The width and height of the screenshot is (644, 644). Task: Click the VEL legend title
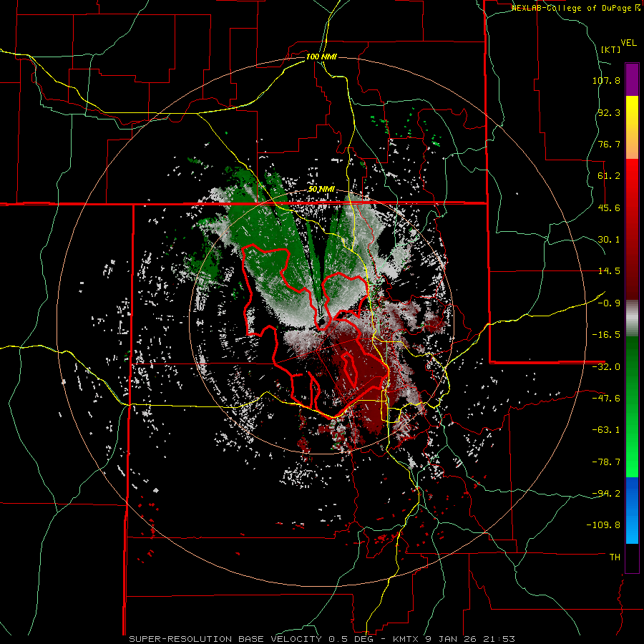pos(628,43)
